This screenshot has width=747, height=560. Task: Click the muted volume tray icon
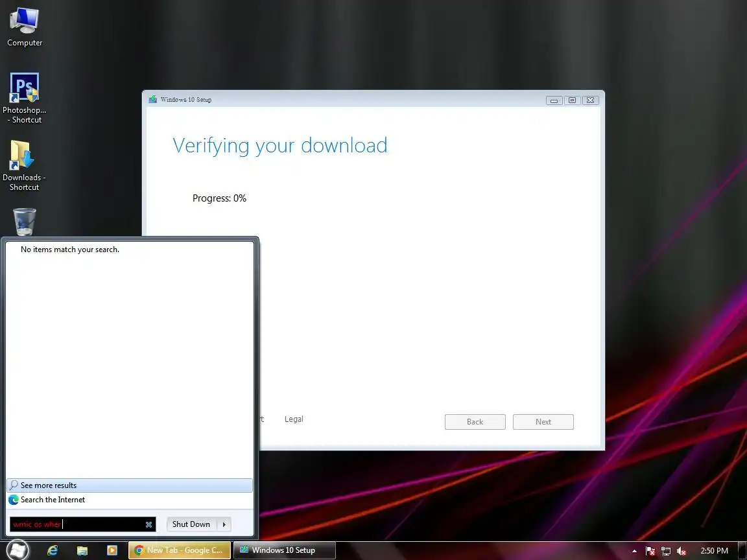(x=682, y=551)
